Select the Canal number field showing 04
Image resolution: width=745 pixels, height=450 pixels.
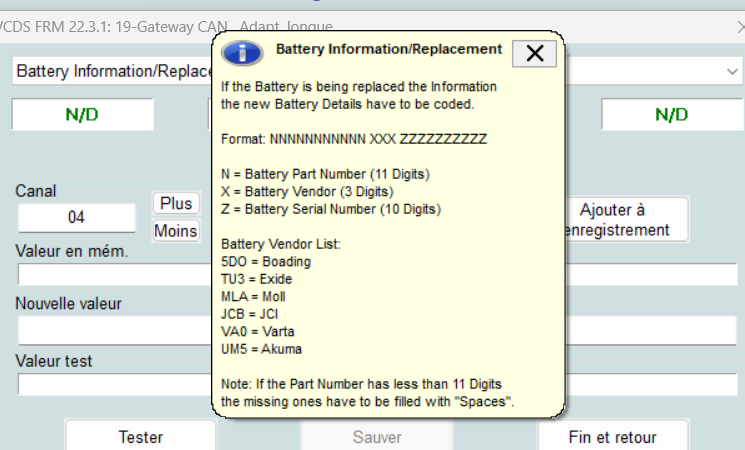point(76,218)
